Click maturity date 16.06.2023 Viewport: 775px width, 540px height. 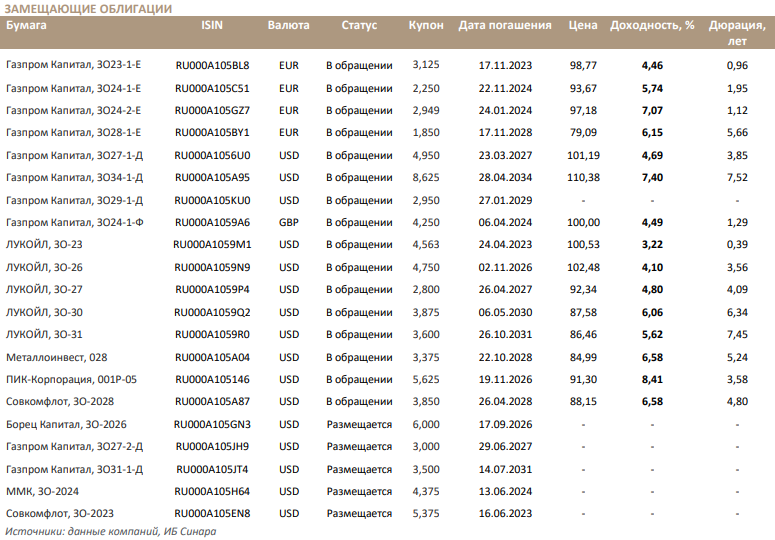click(505, 514)
